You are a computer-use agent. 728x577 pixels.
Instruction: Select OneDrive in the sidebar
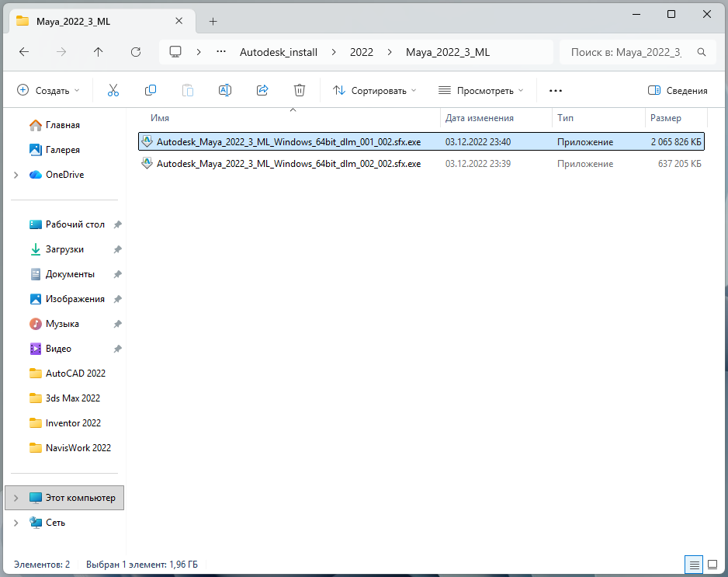[x=64, y=175]
